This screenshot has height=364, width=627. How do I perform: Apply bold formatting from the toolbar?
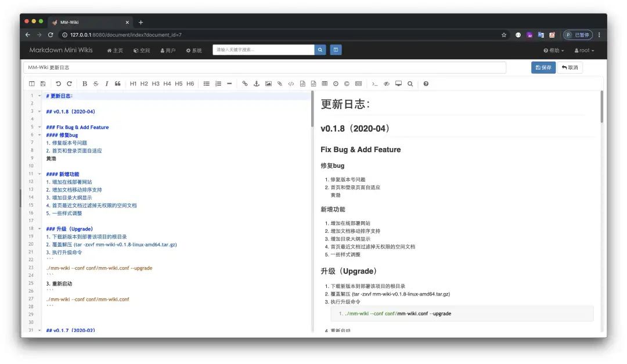(x=85, y=84)
